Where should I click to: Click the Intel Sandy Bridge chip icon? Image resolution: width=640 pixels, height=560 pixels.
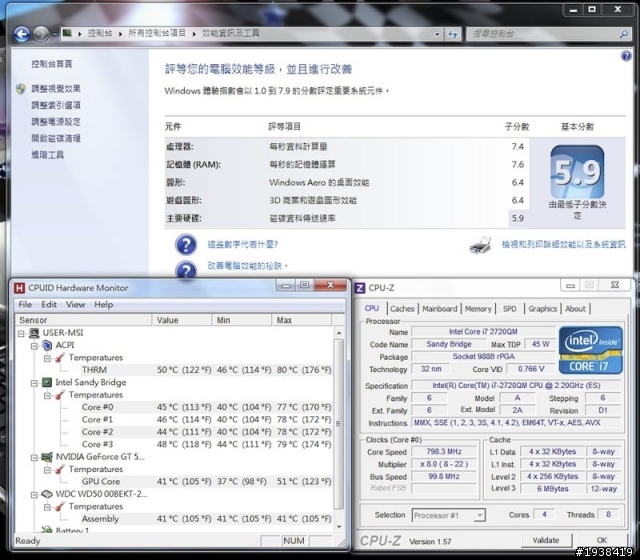click(x=47, y=382)
